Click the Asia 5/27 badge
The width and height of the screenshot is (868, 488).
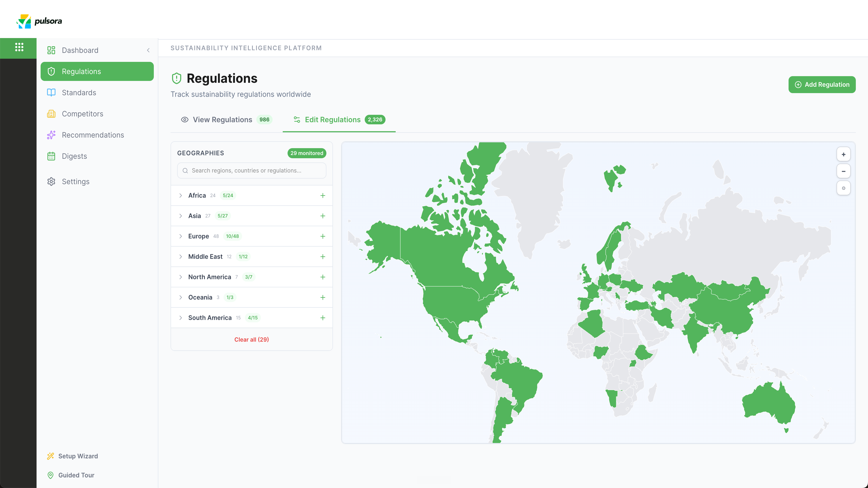point(222,216)
